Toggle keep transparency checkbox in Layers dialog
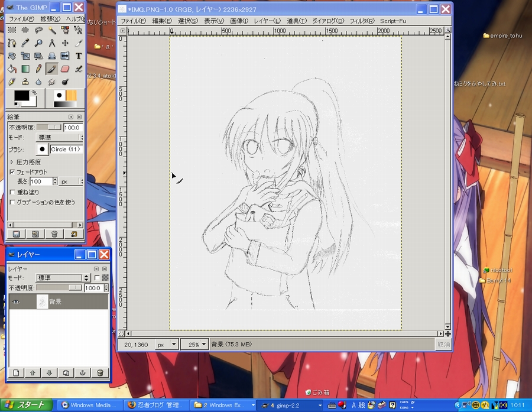532x412 pixels. point(98,278)
